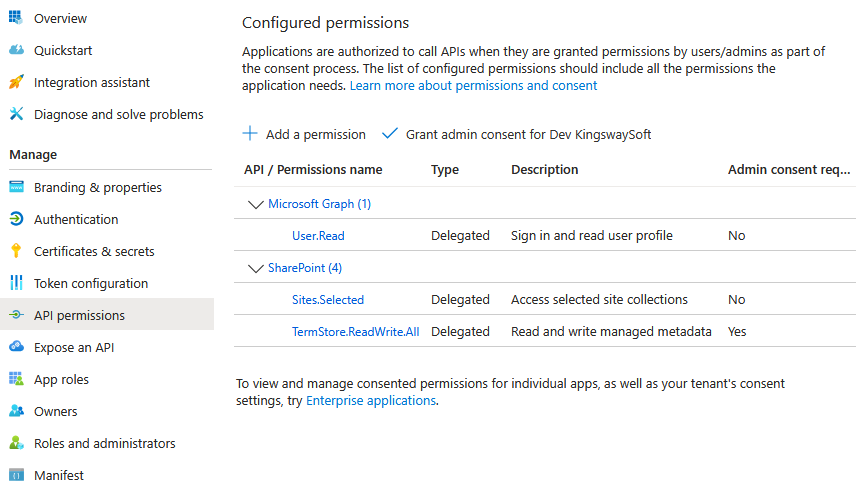Image resolution: width=856 pixels, height=492 pixels.
Task: Click the App roles icon
Action: (16, 379)
